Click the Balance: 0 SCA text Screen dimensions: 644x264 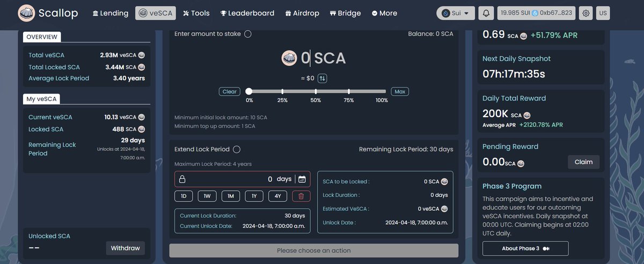430,34
